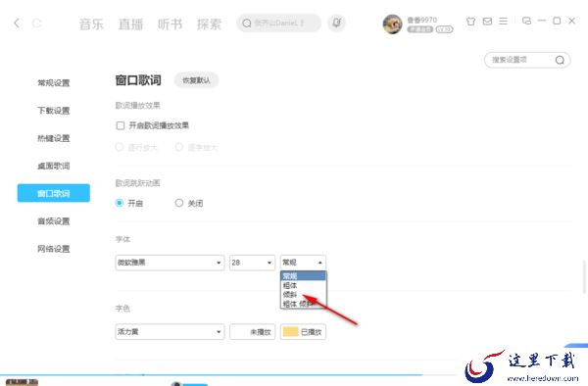The height and width of the screenshot is (386, 588).
Task: Open the 音乐 tab
Action: (91, 24)
